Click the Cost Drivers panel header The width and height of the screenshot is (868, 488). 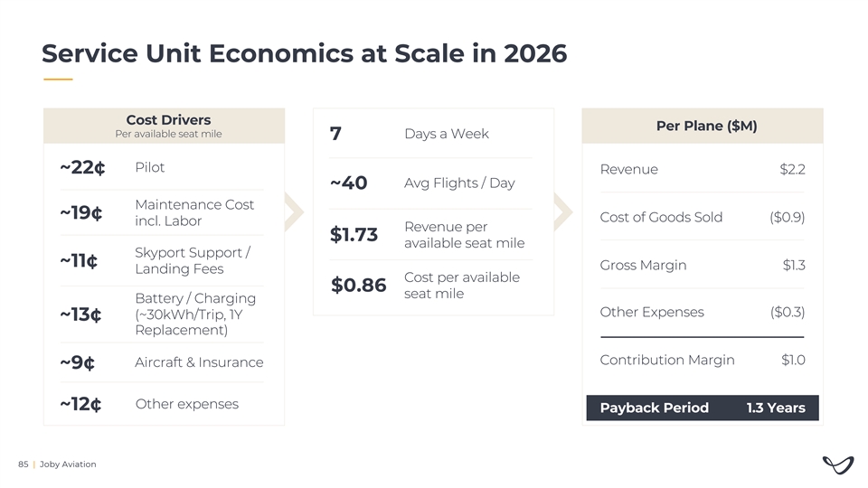coord(168,126)
